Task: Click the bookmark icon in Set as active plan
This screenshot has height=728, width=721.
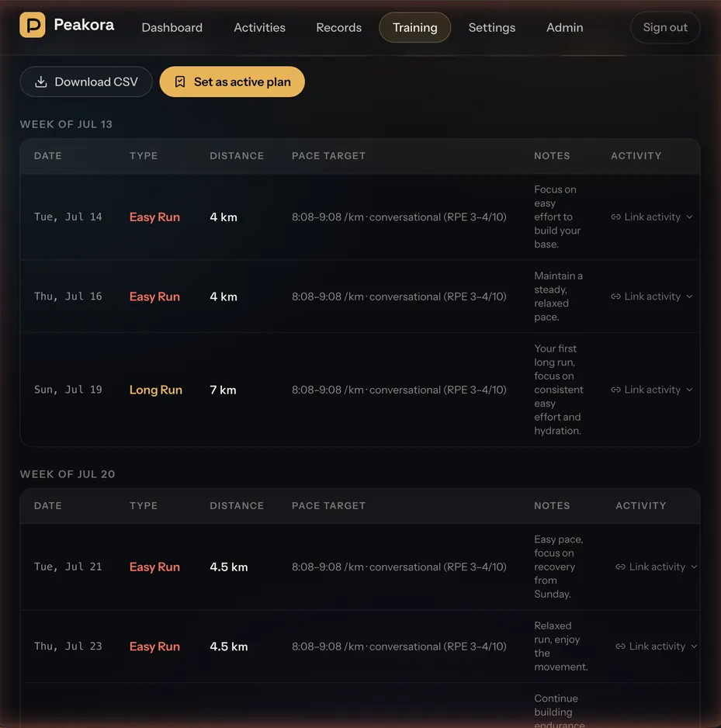Action: [180, 81]
